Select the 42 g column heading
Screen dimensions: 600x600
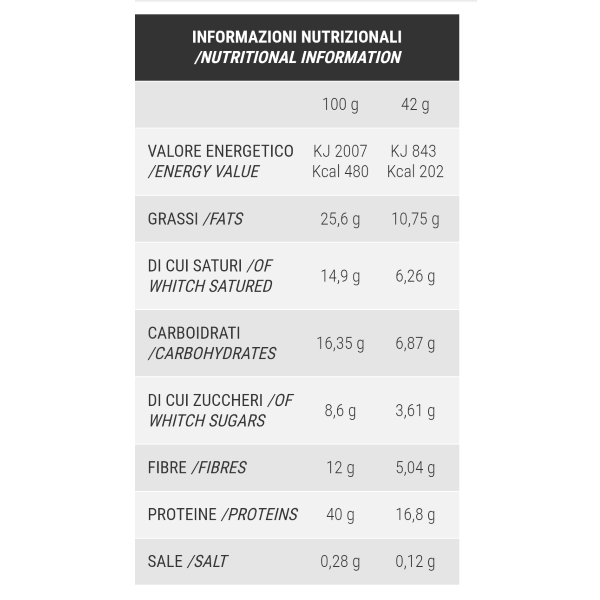tap(413, 104)
